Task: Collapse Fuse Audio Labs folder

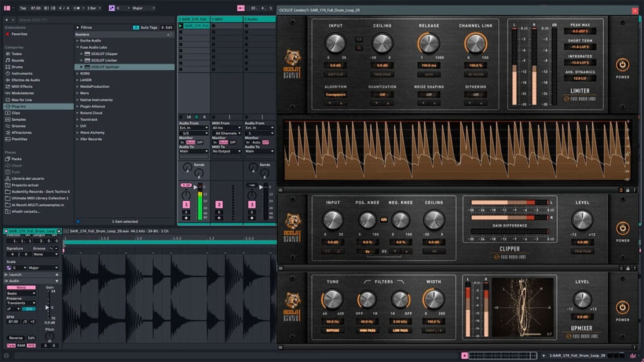Action: point(77,47)
